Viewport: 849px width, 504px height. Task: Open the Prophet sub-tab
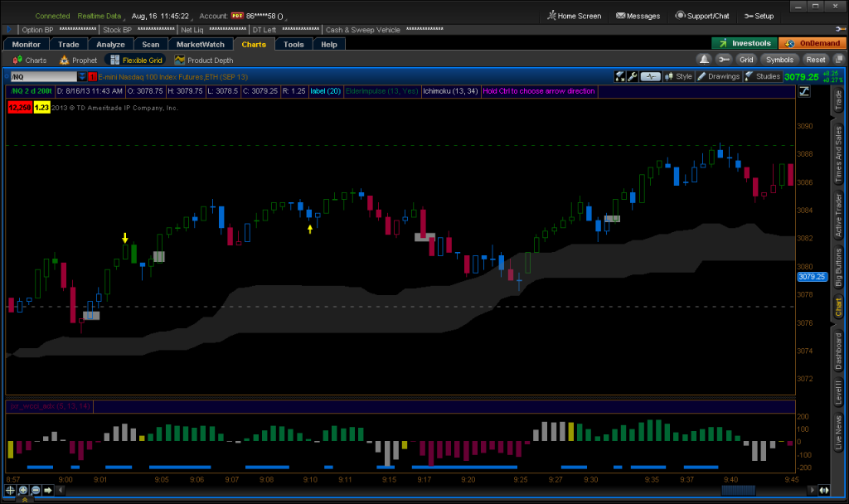point(79,60)
